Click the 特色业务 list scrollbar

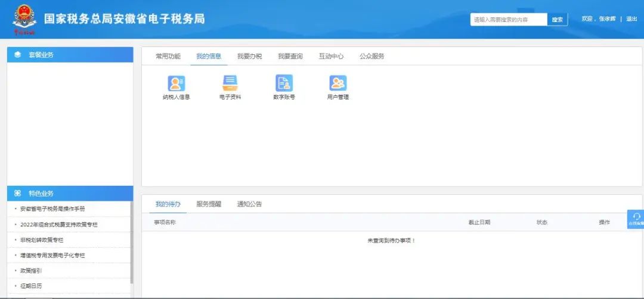131,242
